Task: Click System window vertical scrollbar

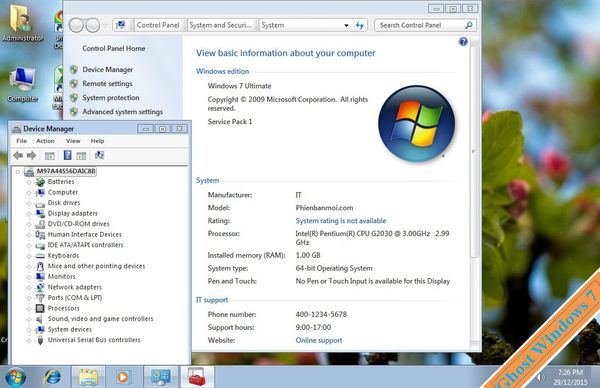Action: pos(474,153)
